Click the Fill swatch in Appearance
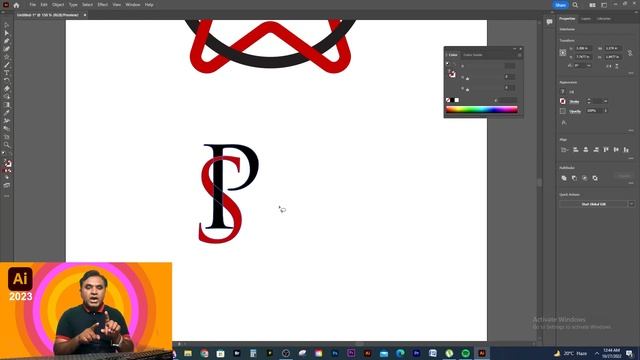Screen dimensions: 640x360 [563, 92]
